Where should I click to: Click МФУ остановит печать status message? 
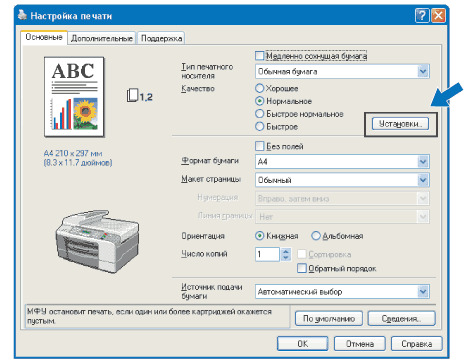(x=149, y=316)
